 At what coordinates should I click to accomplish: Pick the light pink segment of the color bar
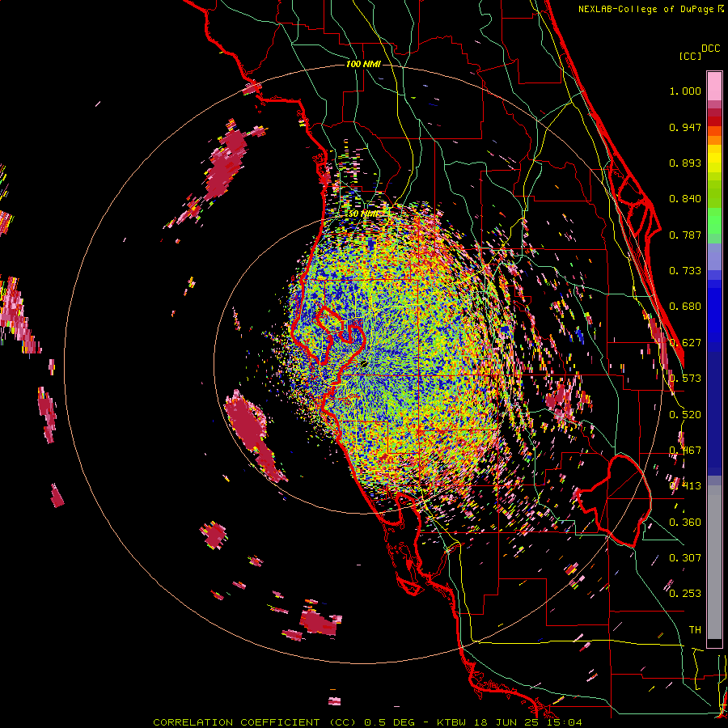(x=714, y=86)
